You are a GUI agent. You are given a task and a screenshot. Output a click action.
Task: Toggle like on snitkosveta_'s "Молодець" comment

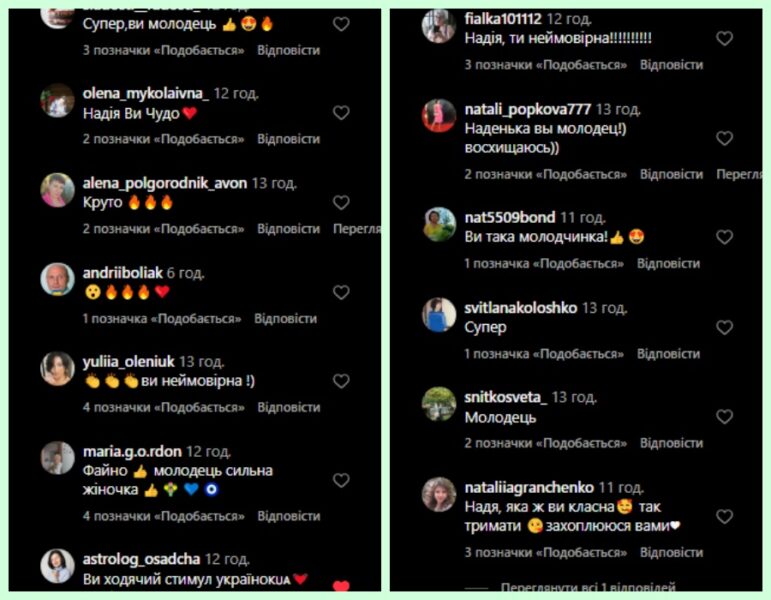click(724, 417)
